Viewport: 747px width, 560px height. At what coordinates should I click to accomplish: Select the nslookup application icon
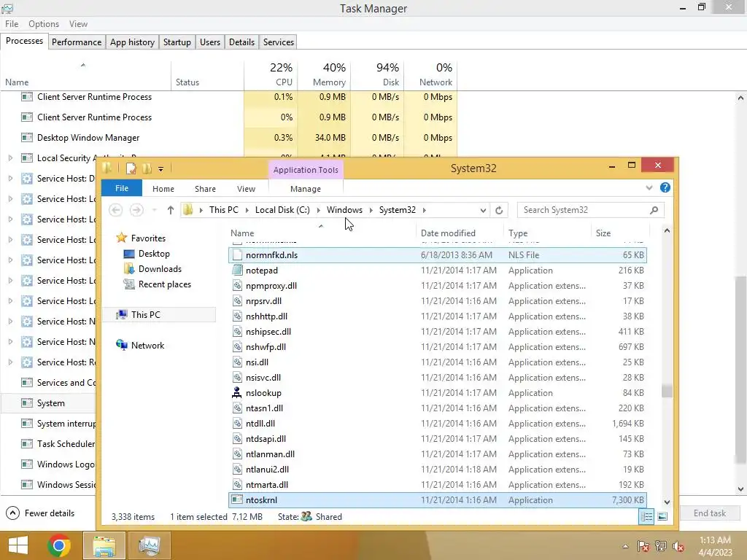tap(237, 393)
